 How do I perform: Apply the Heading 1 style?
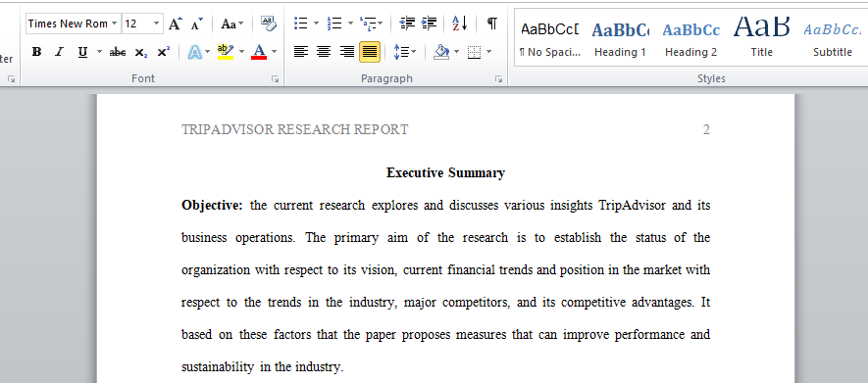(x=620, y=38)
